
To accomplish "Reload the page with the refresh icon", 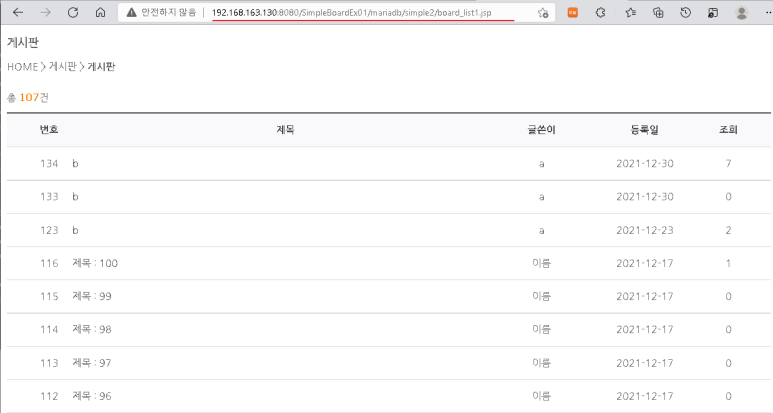I will point(73,12).
